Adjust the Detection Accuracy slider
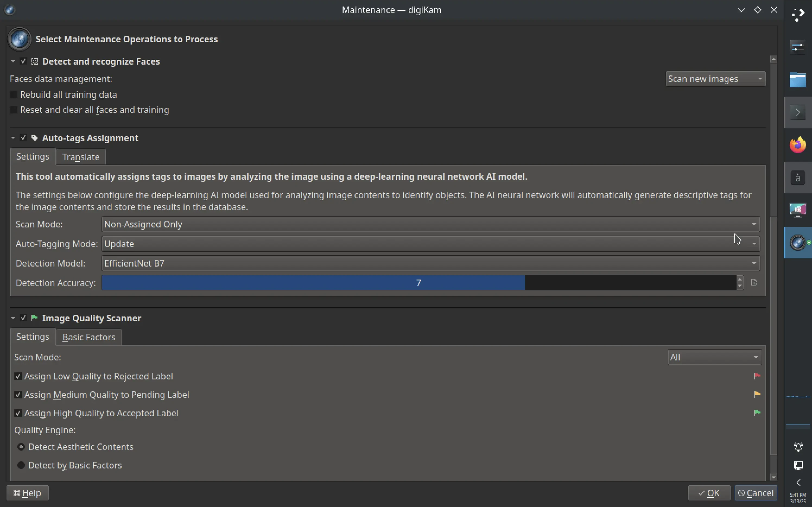This screenshot has width=812, height=507. (418, 282)
